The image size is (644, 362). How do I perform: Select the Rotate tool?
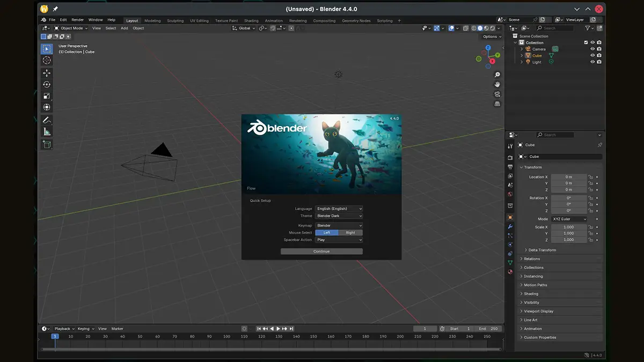pos(47,85)
